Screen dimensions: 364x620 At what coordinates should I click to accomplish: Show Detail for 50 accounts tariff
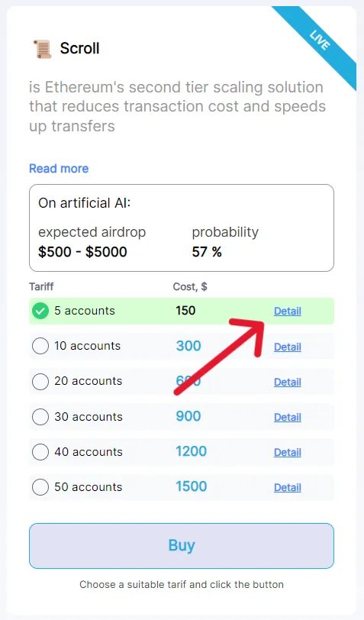(288, 488)
